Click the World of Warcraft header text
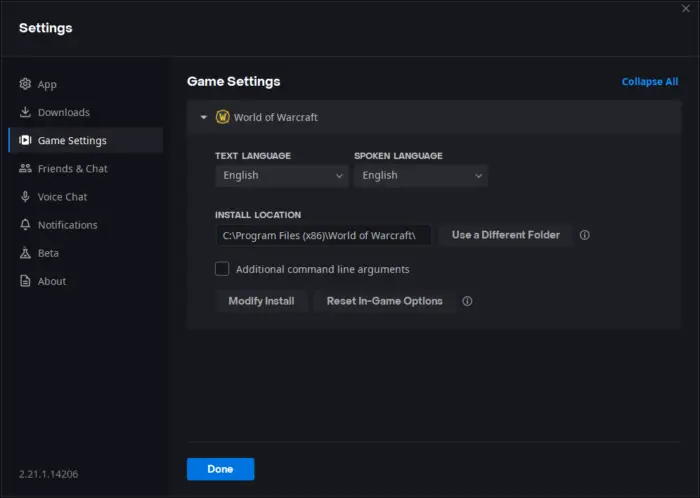Viewport: 700px width, 498px height. click(275, 117)
